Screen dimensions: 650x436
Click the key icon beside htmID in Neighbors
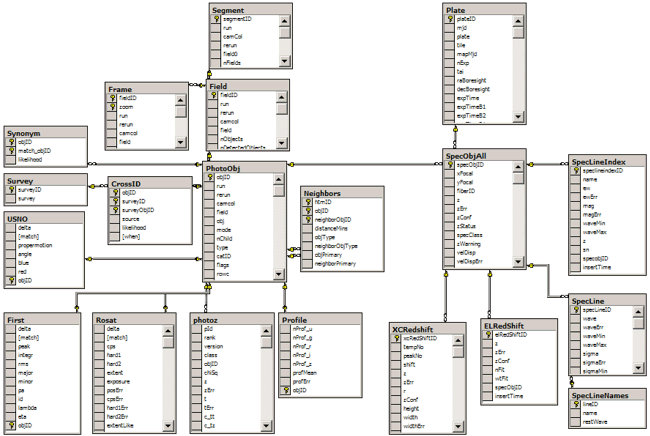pyautogui.click(x=309, y=202)
